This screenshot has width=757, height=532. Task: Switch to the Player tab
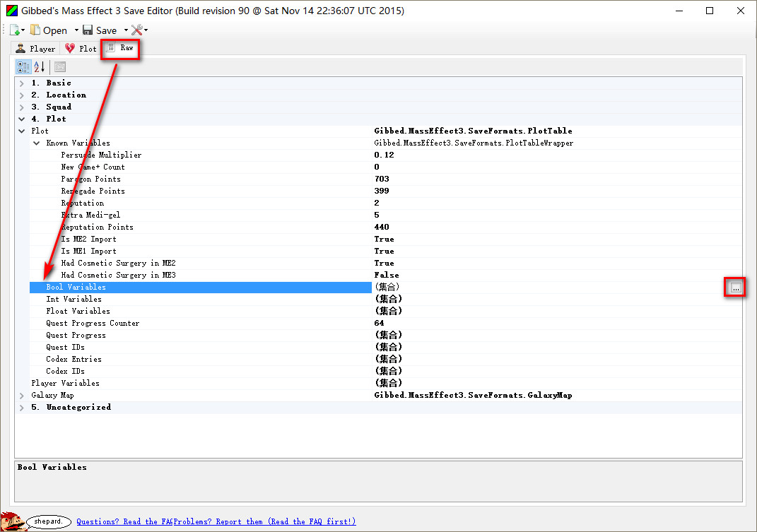(x=36, y=48)
